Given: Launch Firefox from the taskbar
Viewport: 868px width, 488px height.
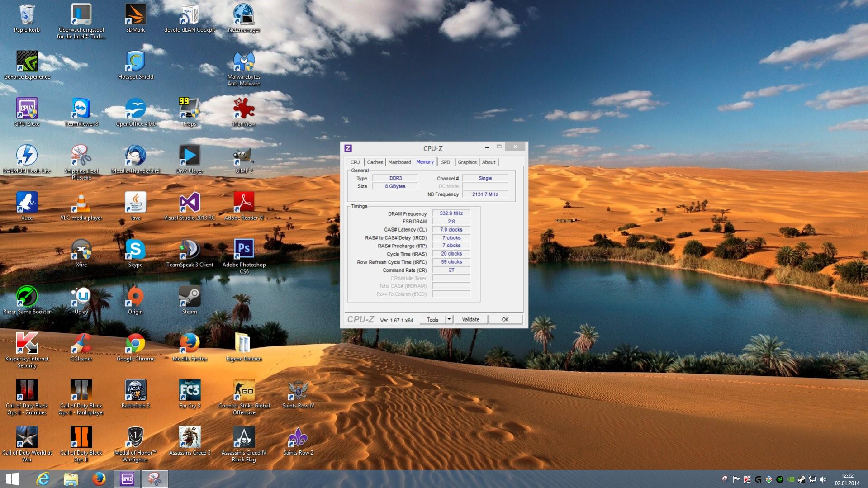Looking at the screenshot, I should (99, 479).
